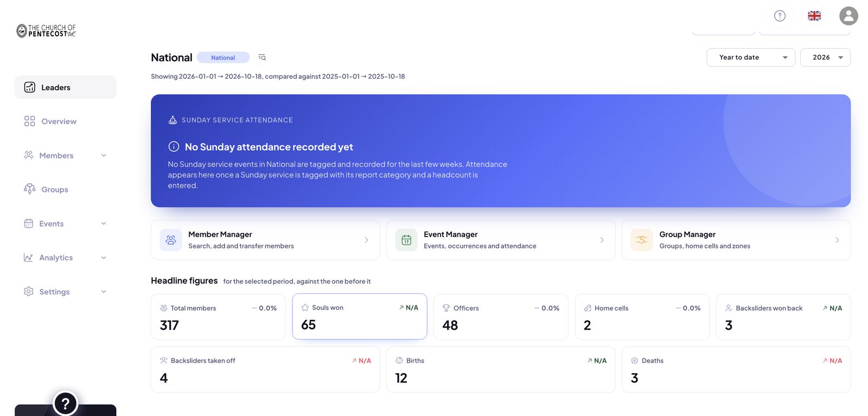
Task: Click the Member Manager people icon
Action: click(x=171, y=240)
